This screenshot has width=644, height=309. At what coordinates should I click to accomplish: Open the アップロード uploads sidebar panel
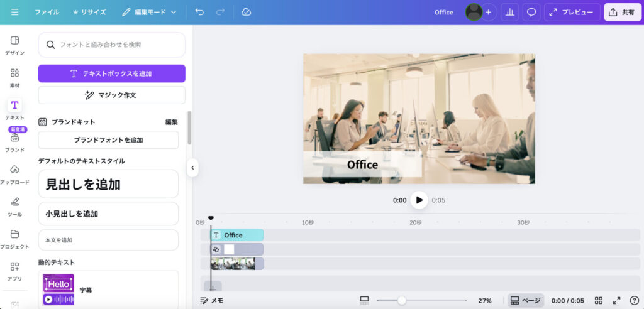[14, 174]
